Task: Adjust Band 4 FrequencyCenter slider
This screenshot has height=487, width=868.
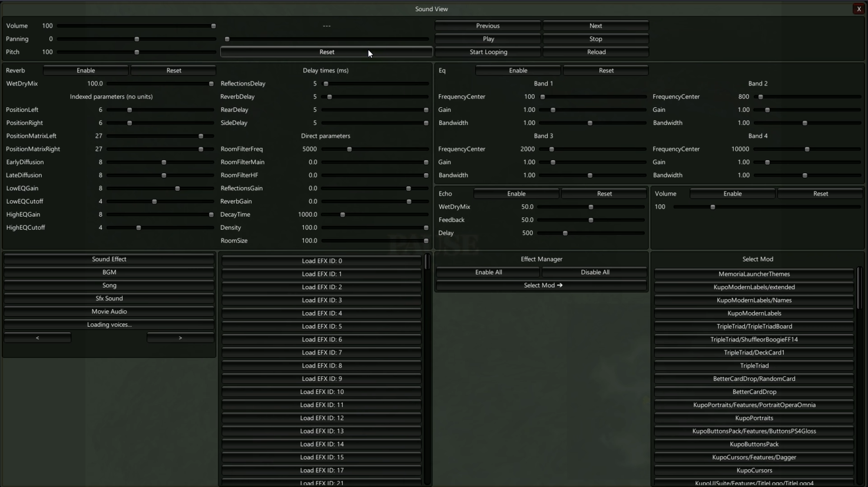Action: point(807,149)
